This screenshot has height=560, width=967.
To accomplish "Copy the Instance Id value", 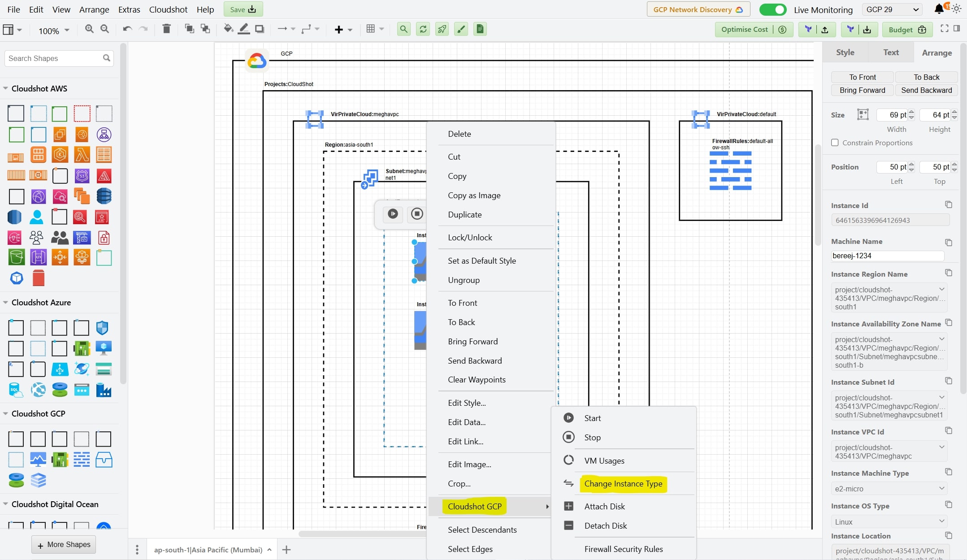I will tap(949, 204).
